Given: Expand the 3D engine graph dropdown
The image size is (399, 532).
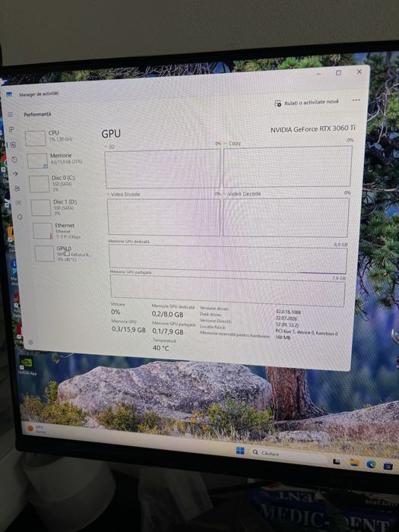Looking at the screenshot, I should 106,147.
